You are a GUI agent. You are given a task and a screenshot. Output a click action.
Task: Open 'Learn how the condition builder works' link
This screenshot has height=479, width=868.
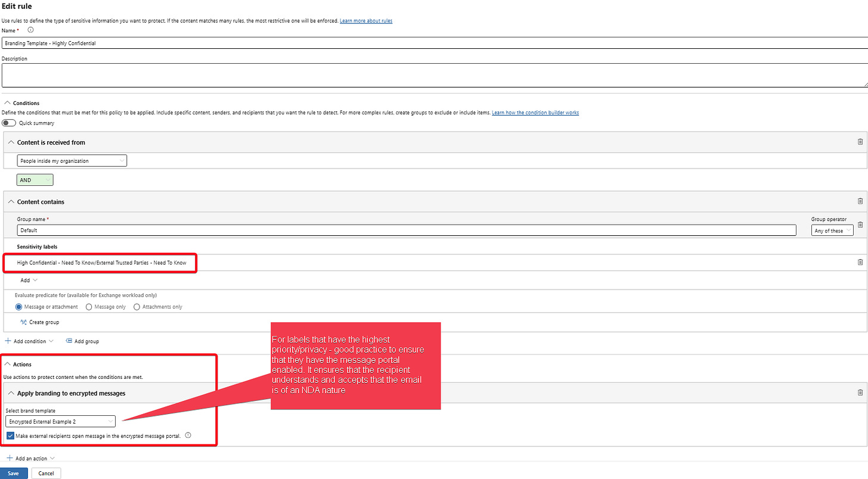pos(535,113)
